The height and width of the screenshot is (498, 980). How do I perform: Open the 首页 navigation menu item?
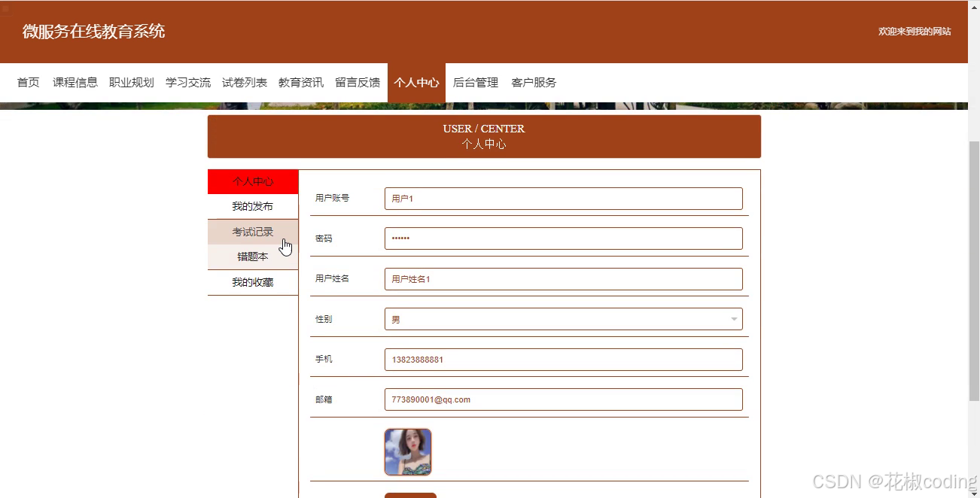tap(27, 83)
